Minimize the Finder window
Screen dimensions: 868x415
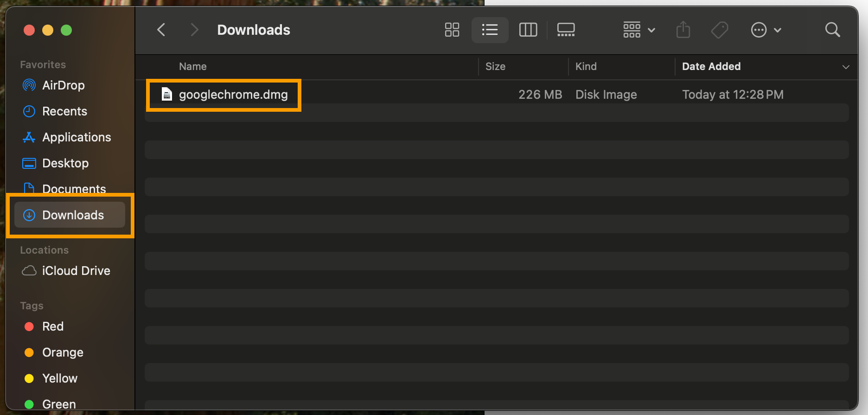click(x=48, y=30)
